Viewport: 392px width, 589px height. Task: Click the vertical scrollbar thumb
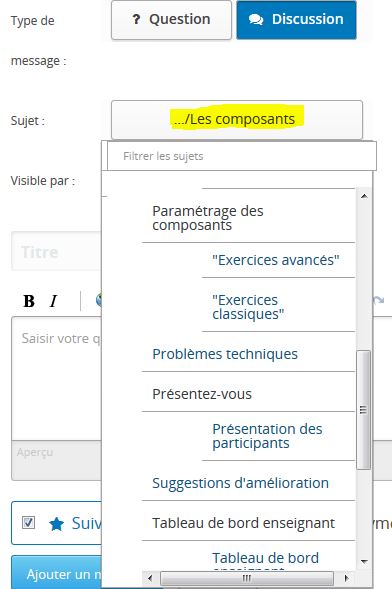tap(363, 410)
